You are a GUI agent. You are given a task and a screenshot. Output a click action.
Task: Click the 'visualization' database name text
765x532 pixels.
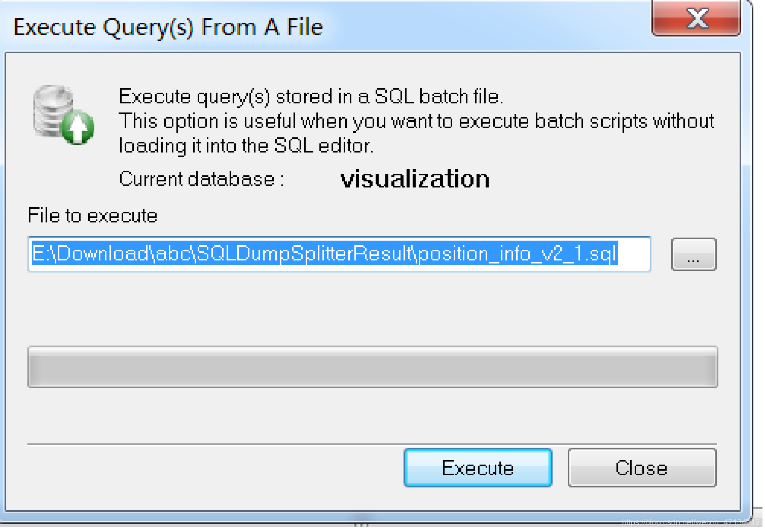click(416, 180)
